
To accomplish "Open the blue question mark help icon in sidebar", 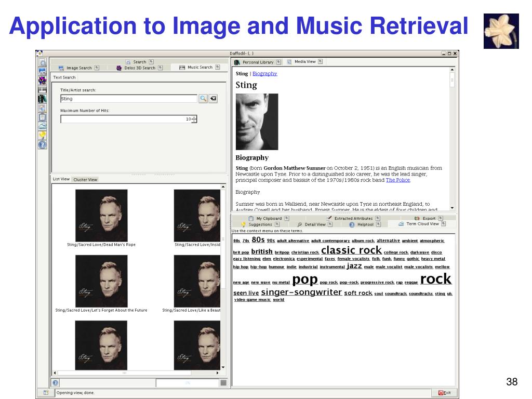I will (x=43, y=145).
